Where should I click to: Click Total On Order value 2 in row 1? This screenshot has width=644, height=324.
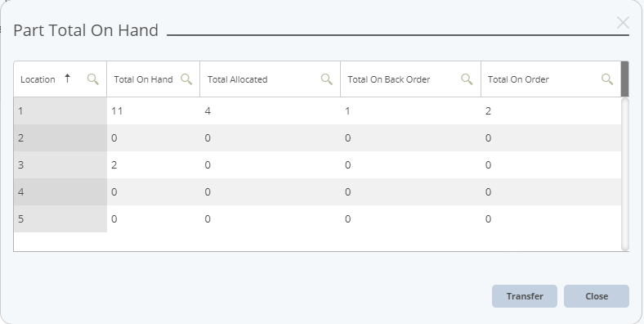pyautogui.click(x=488, y=111)
